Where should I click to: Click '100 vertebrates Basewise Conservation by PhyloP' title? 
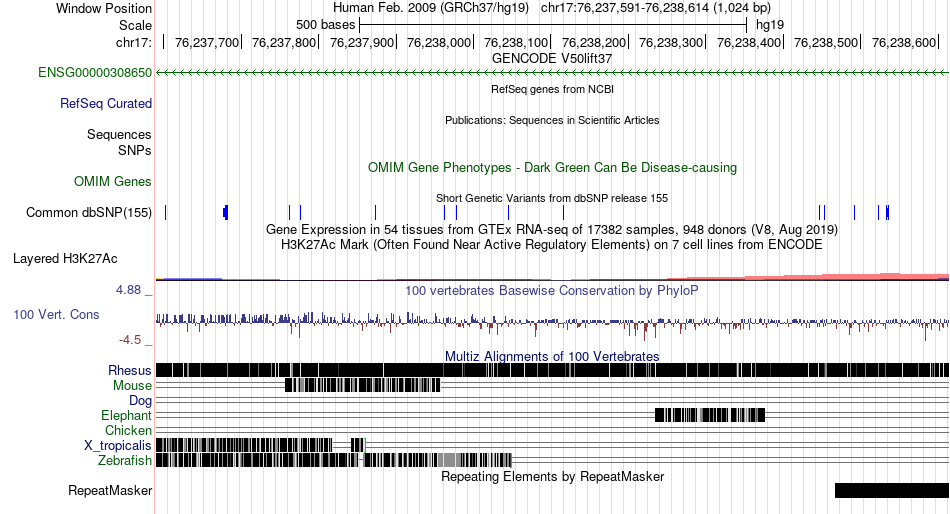pos(552,290)
